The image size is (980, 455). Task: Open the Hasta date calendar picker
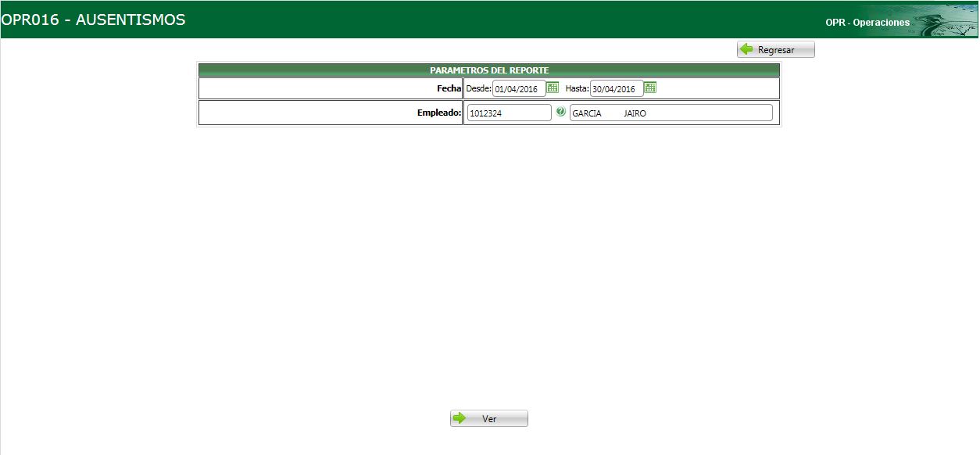tap(650, 88)
